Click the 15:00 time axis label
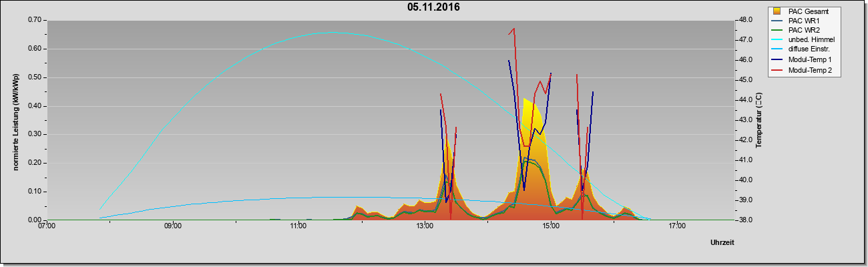 tap(551, 227)
